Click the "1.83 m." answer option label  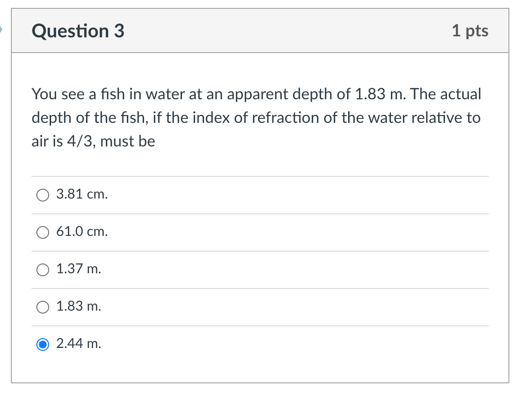coord(79,307)
